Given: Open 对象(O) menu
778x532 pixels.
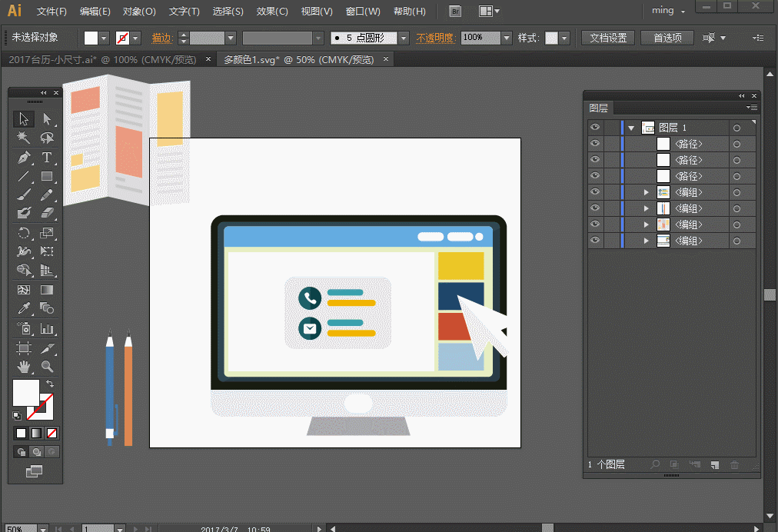Looking at the screenshot, I should point(139,11).
